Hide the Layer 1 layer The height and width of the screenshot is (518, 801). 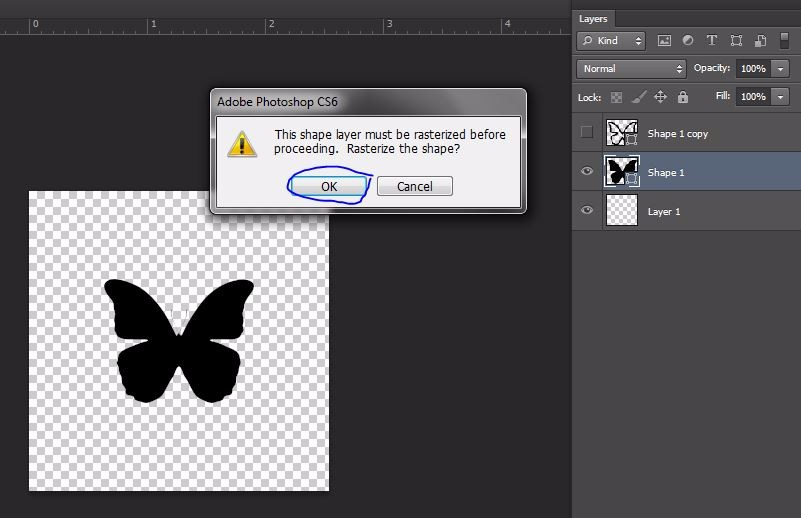pyautogui.click(x=587, y=210)
